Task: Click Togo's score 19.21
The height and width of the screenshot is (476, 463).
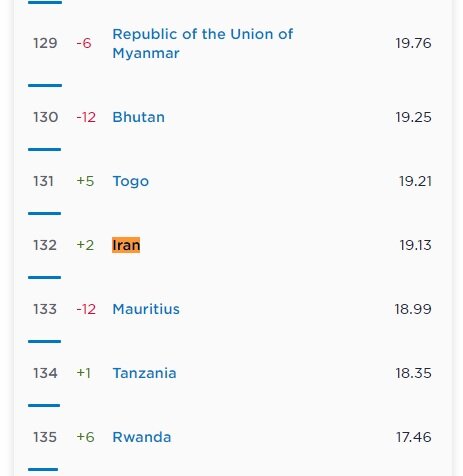Action: point(415,181)
